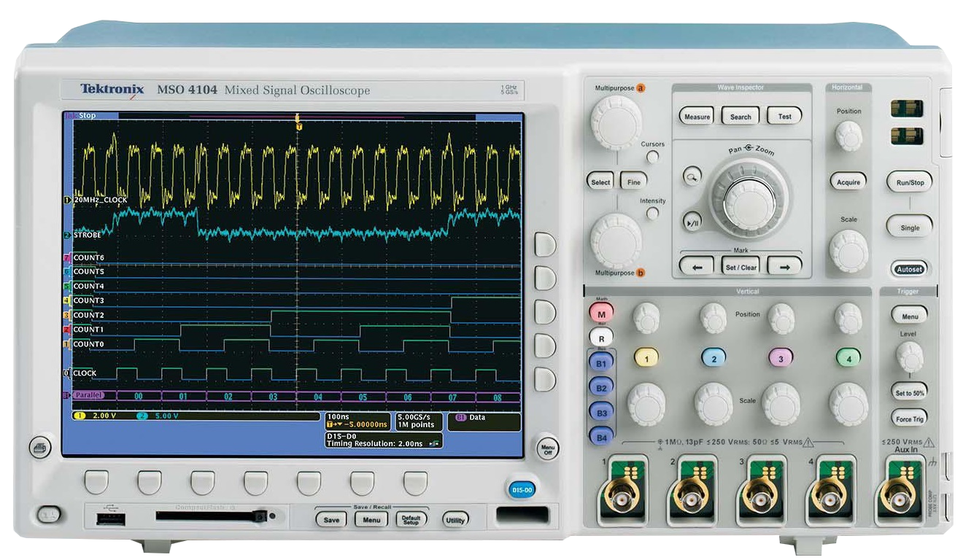Hit the power standby button
The width and height of the screenshot is (963, 560).
[x=50, y=514]
